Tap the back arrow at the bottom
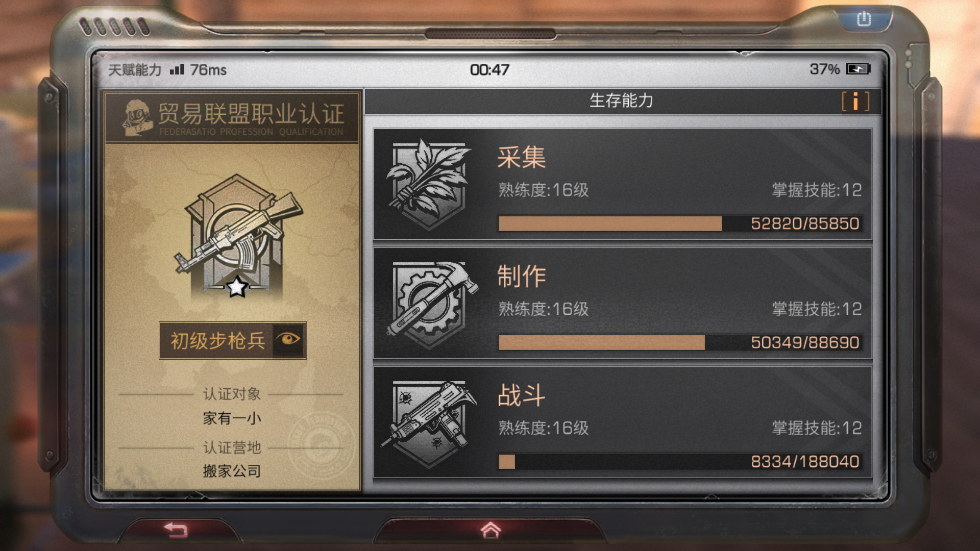Screen dimensions: 980x551 [177, 530]
